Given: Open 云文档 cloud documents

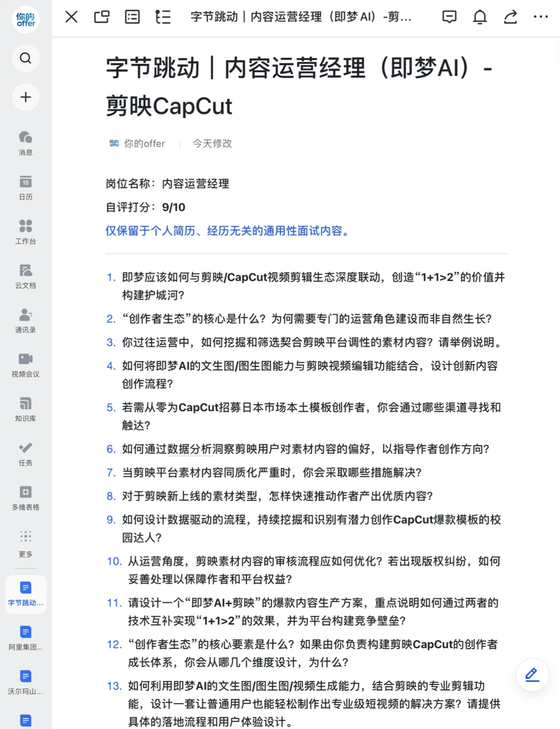Looking at the screenshot, I should click(x=25, y=275).
